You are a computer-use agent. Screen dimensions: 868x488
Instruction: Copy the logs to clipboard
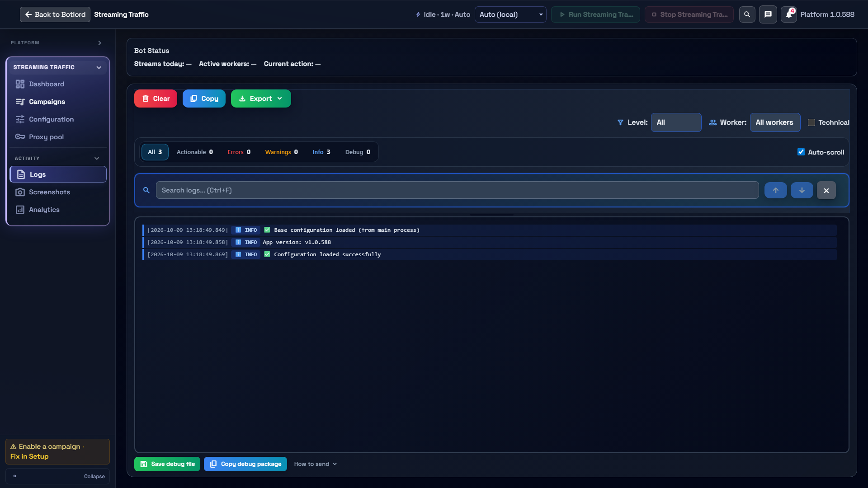[204, 99]
